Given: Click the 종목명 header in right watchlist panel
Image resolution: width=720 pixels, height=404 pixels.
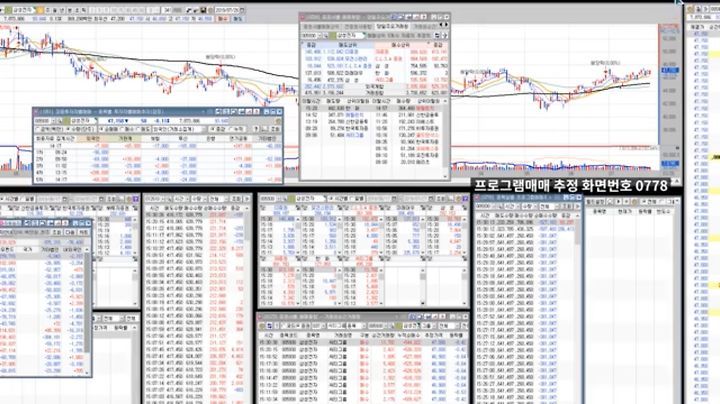Looking at the screenshot, I should click(x=599, y=212).
